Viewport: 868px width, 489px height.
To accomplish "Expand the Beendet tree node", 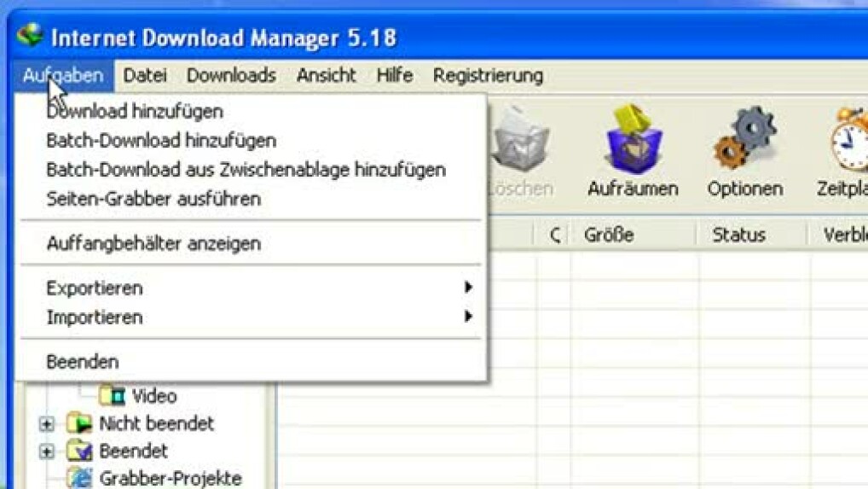I will [47, 451].
